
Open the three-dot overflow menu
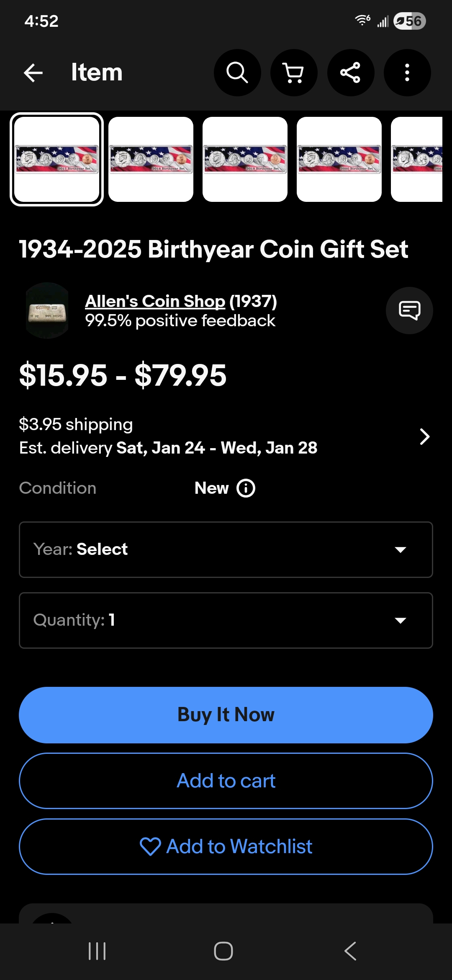(407, 73)
